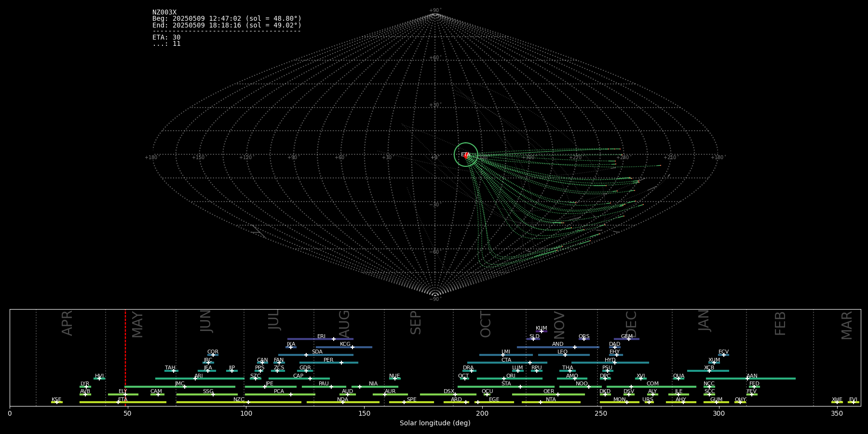The width and height of the screenshot is (868, 434).
Task: Click the OCT month label
Action: (486, 324)
